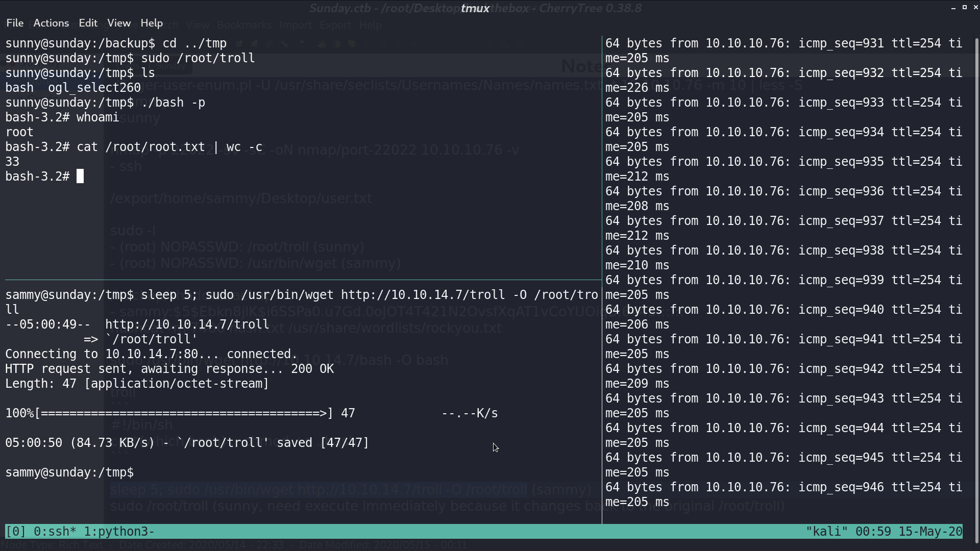The height and width of the screenshot is (551, 980).
Task: Click the '00:59 15-May-20' clock in status bar
Action: coord(909,532)
